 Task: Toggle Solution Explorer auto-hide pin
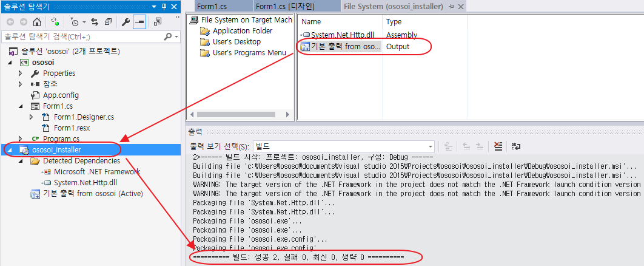(x=164, y=7)
